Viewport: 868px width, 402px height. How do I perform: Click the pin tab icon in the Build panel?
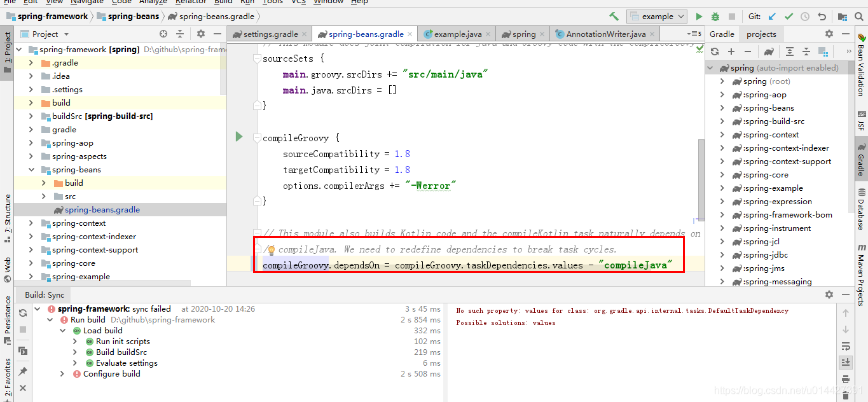click(23, 371)
